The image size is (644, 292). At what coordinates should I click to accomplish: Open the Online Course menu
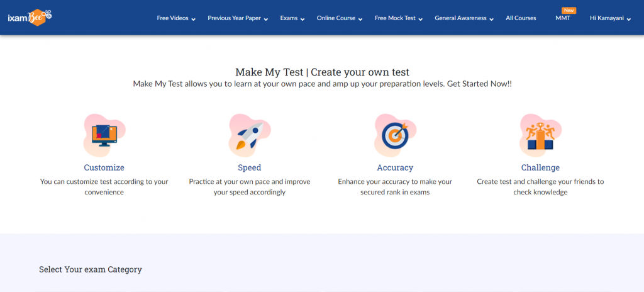pyautogui.click(x=336, y=18)
